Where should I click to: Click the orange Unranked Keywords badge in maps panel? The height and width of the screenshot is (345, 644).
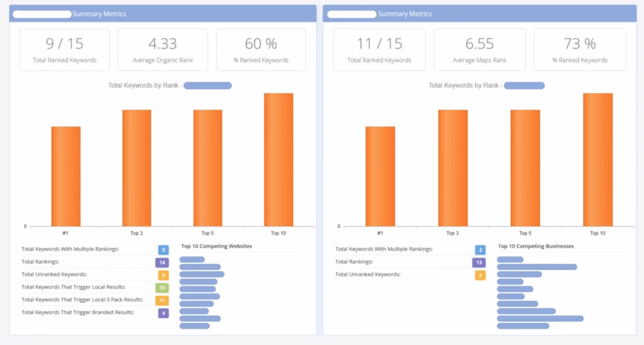point(480,275)
